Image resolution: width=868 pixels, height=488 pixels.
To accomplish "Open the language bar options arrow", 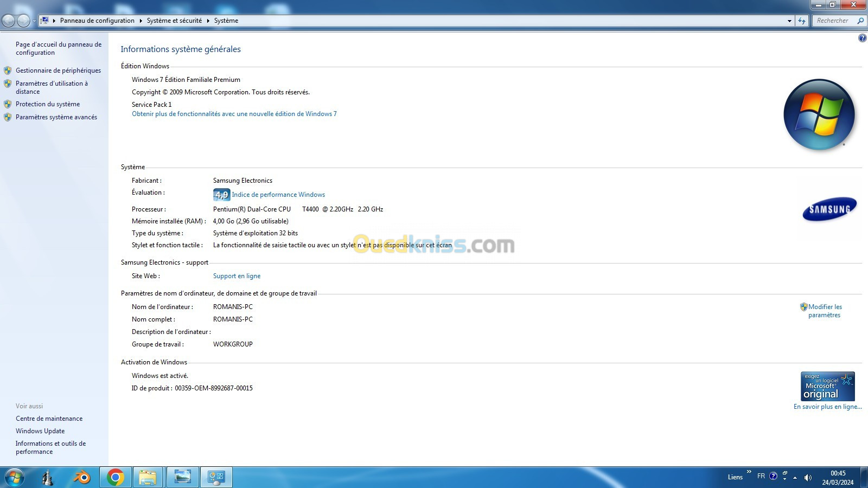I will click(x=784, y=480).
